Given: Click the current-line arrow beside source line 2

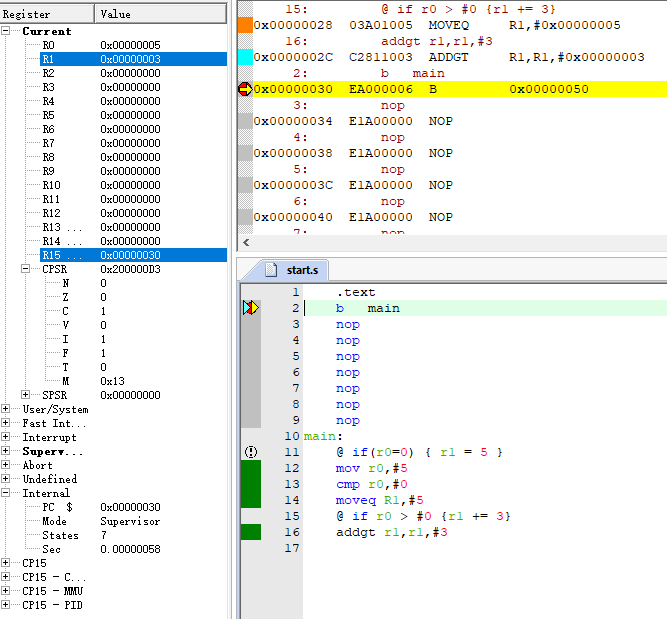Looking at the screenshot, I should [251, 308].
